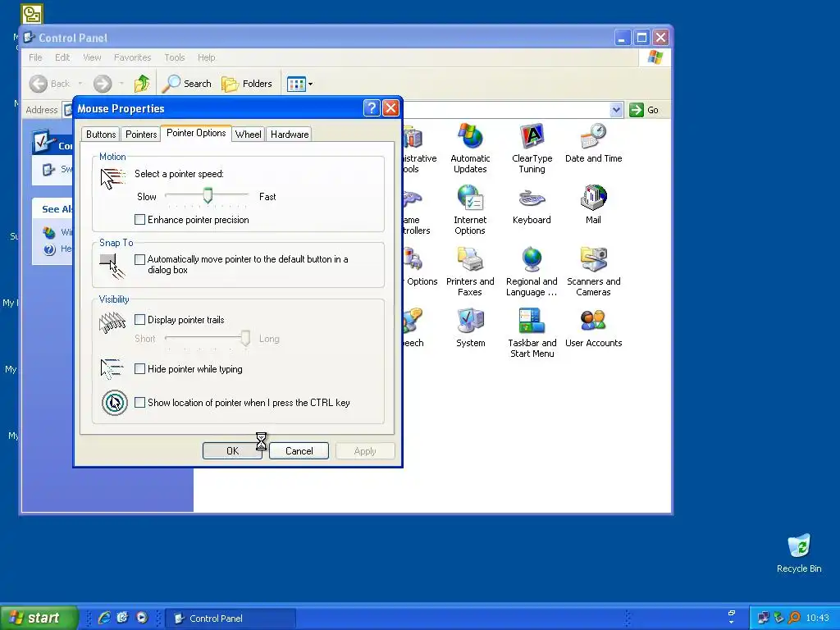Screen dimensions: 840x630
Task: Open the Views dropdown in the toolbar
Action: [x=299, y=84]
